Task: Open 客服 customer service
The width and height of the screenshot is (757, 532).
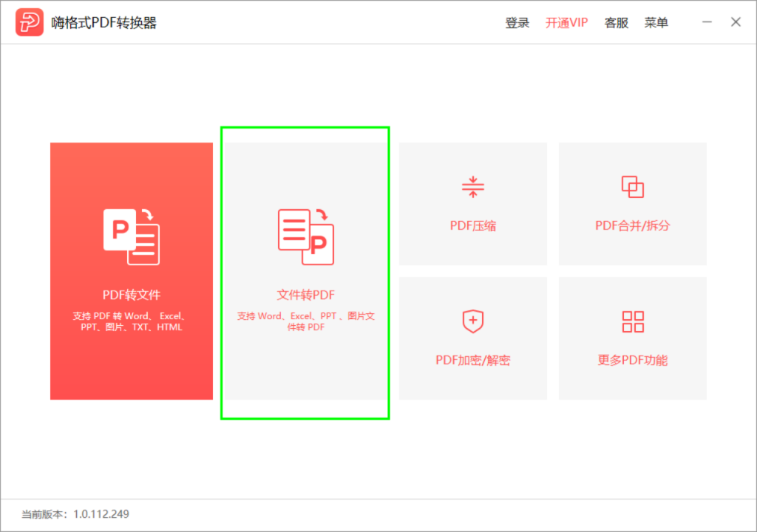Action: (617, 23)
